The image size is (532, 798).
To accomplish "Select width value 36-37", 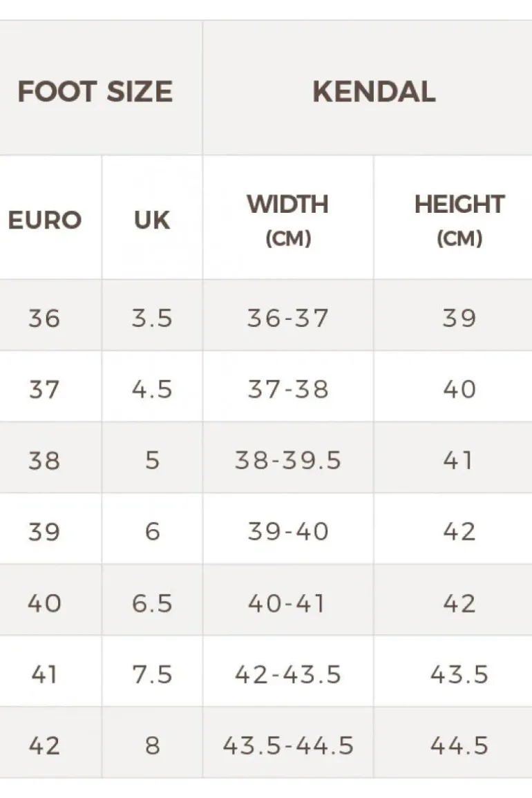I will (x=287, y=319).
